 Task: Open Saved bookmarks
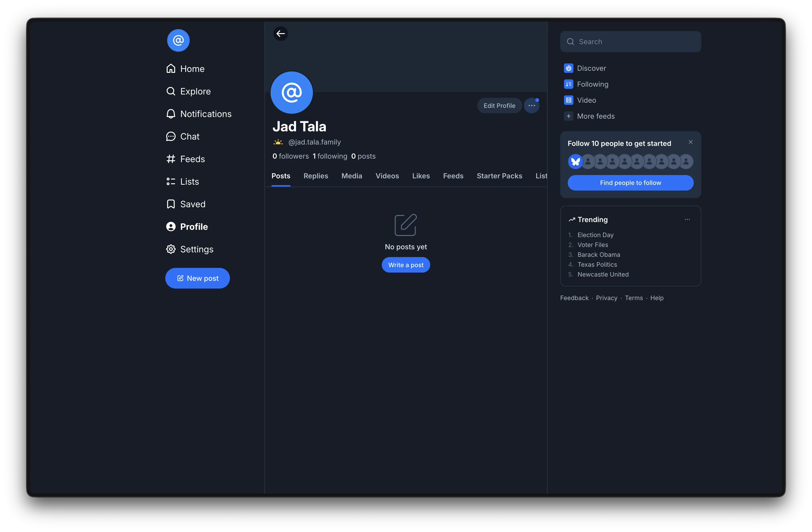pos(185,204)
